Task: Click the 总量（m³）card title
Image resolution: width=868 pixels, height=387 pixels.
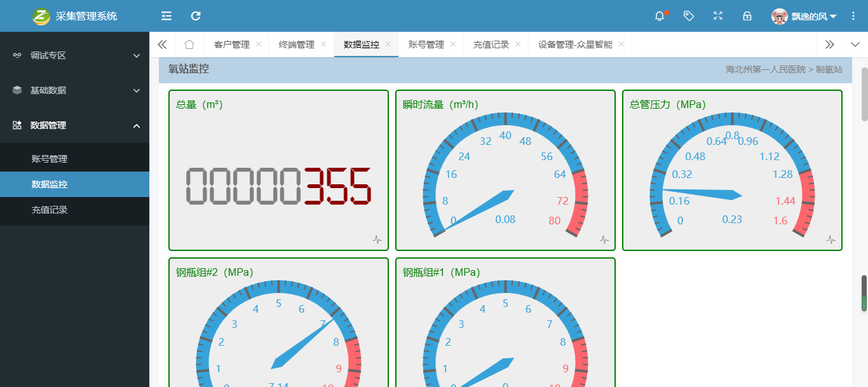Action: point(199,104)
